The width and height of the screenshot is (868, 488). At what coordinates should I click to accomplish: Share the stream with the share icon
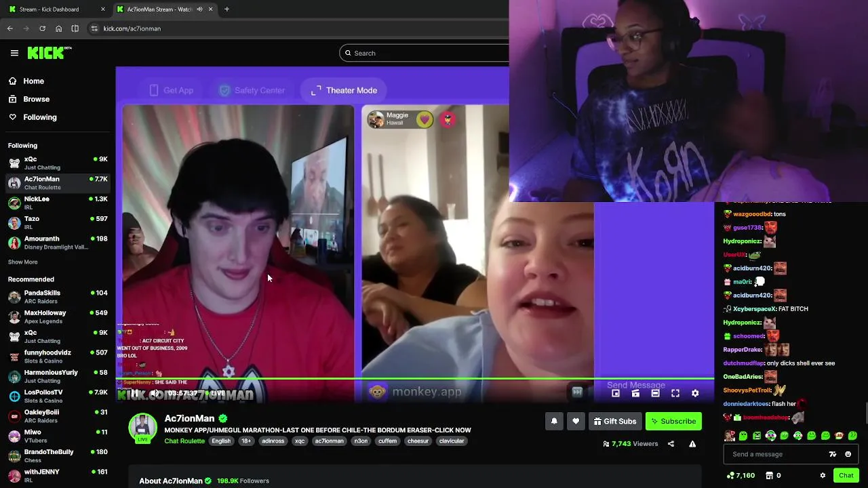tap(671, 444)
